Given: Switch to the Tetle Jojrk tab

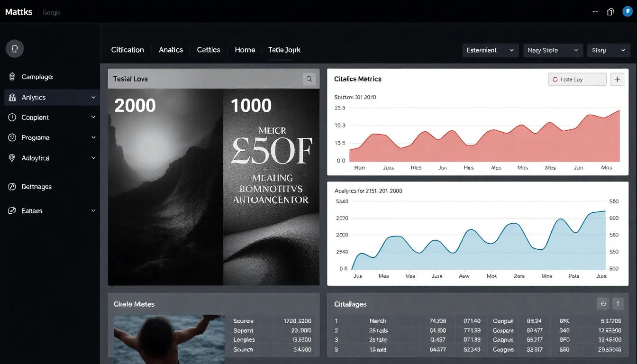Looking at the screenshot, I should coord(284,50).
